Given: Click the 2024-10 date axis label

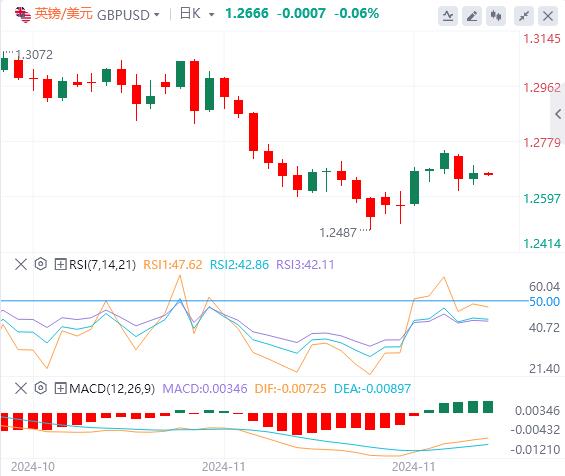Looking at the screenshot, I should coord(33,467).
